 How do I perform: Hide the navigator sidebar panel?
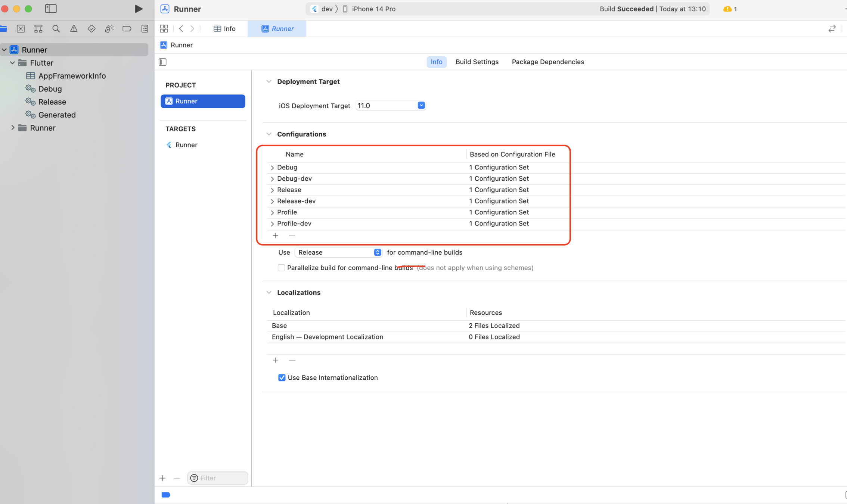click(x=51, y=9)
